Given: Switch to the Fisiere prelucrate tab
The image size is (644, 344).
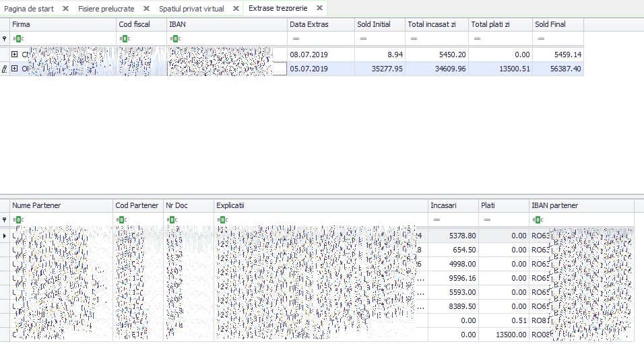Looking at the screenshot, I should [x=106, y=9].
